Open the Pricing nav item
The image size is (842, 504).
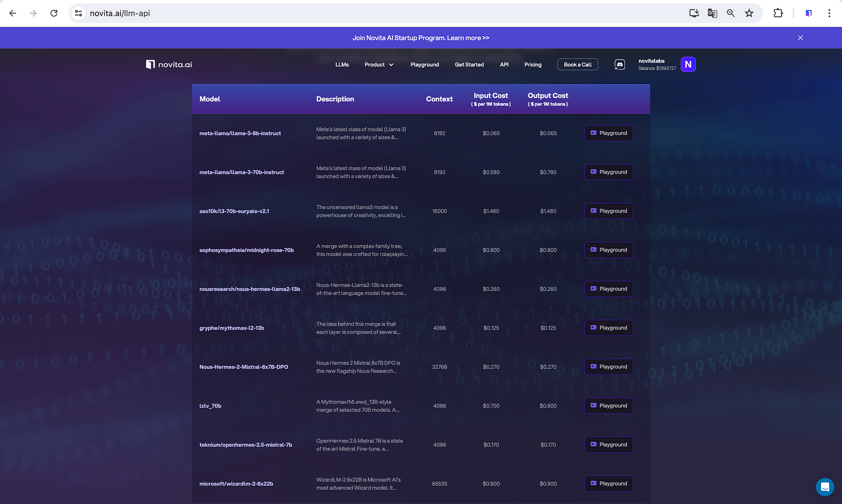coord(533,65)
